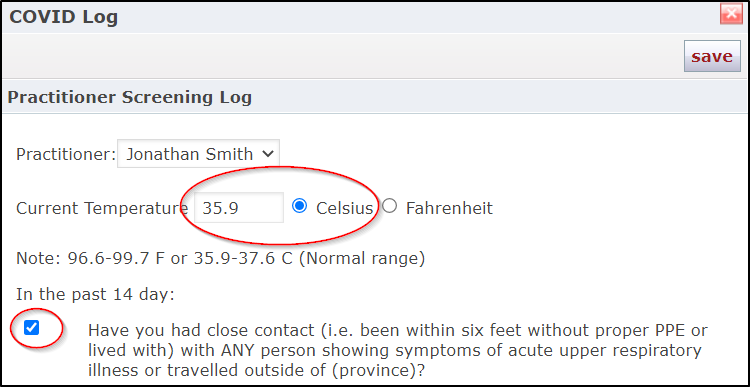Click the Celsius text label
Viewport: 750px width, 387px height.
[x=344, y=209]
